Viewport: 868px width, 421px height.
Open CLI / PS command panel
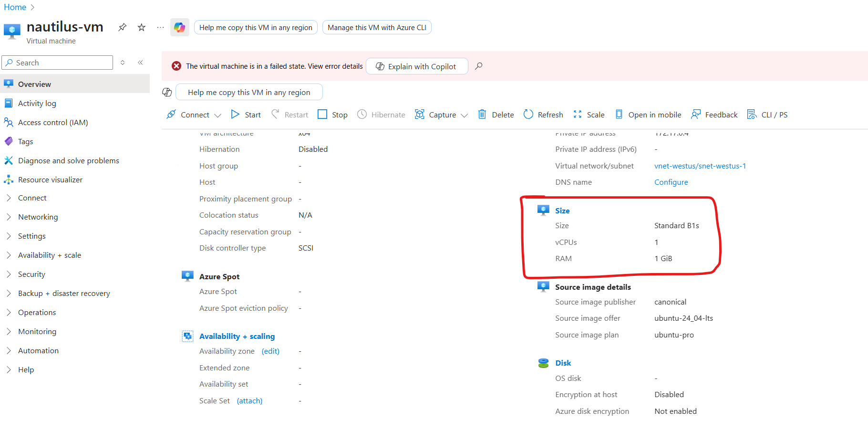[767, 115]
